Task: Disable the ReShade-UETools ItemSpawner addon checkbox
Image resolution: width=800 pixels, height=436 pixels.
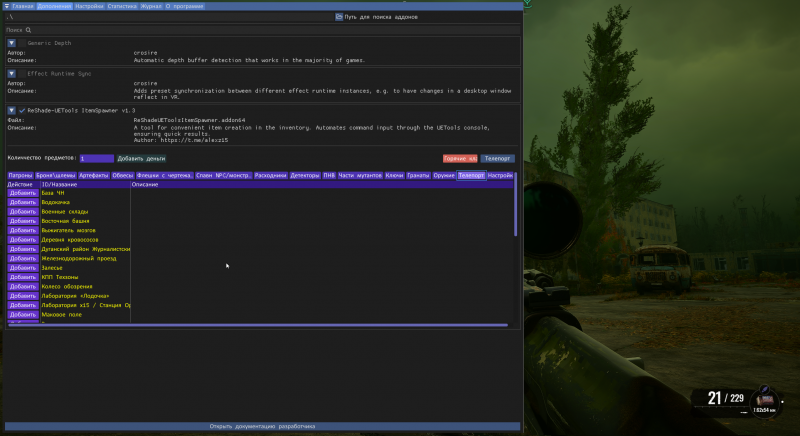Action: pyautogui.click(x=22, y=111)
